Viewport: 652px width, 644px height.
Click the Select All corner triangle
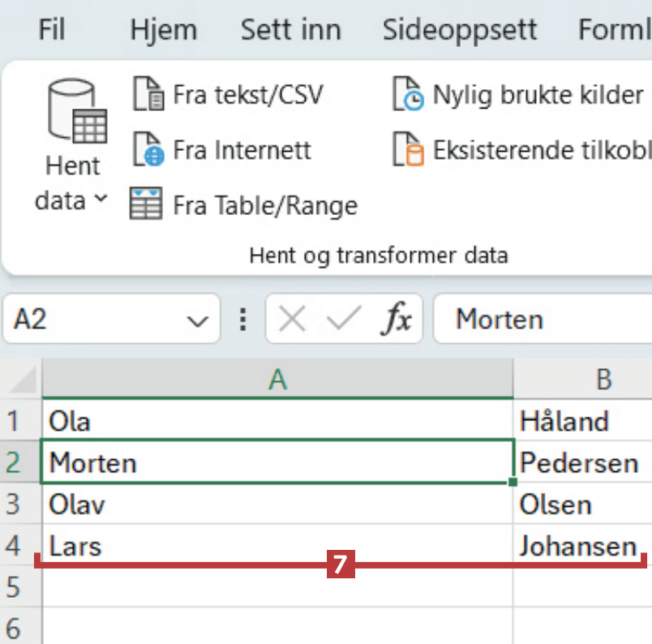pos(24,380)
